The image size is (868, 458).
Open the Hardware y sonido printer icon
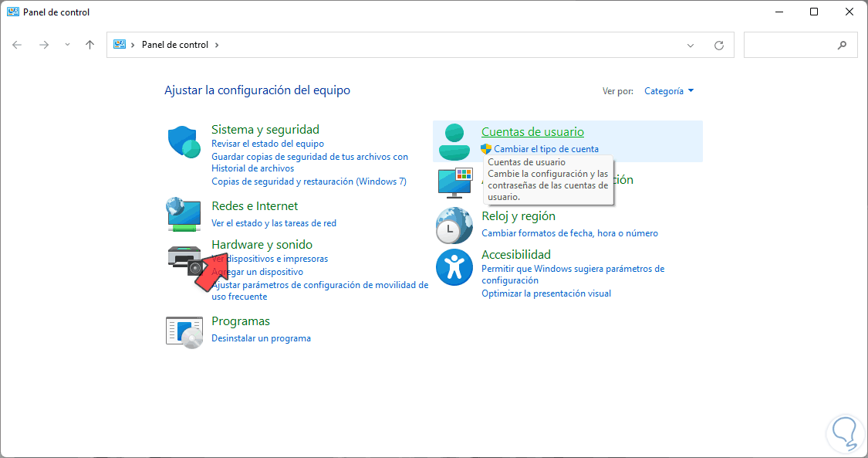click(x=185, y=260)
